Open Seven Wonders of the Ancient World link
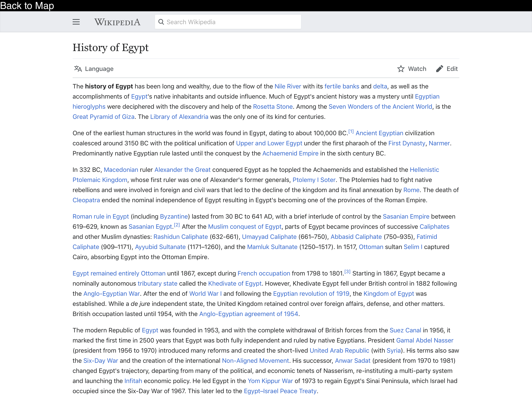The image size is (532, 399). click(380, 107)
